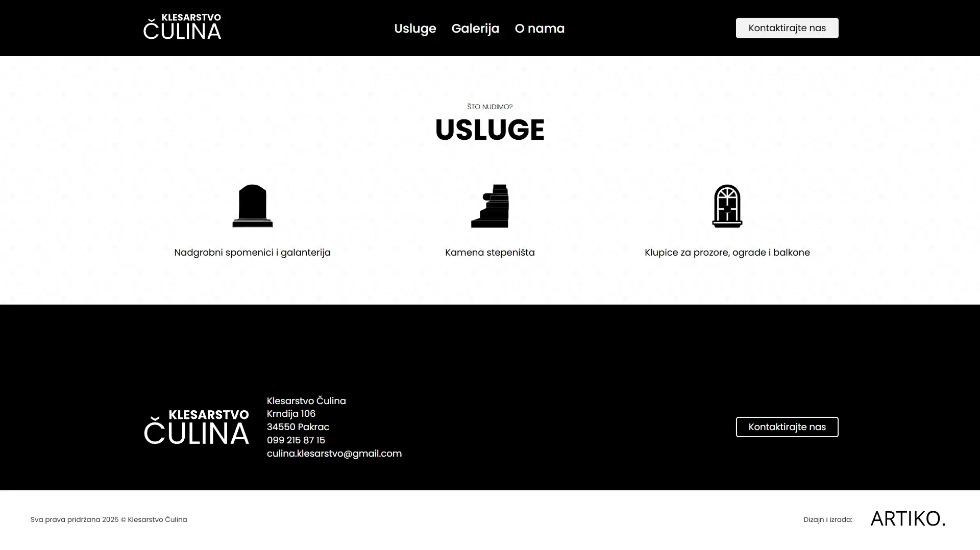Click the phone number 099 215 87 15
Image resolution: width=980 pixels, height=550 pixels.
pyautogui.click(x=296, y=440)
